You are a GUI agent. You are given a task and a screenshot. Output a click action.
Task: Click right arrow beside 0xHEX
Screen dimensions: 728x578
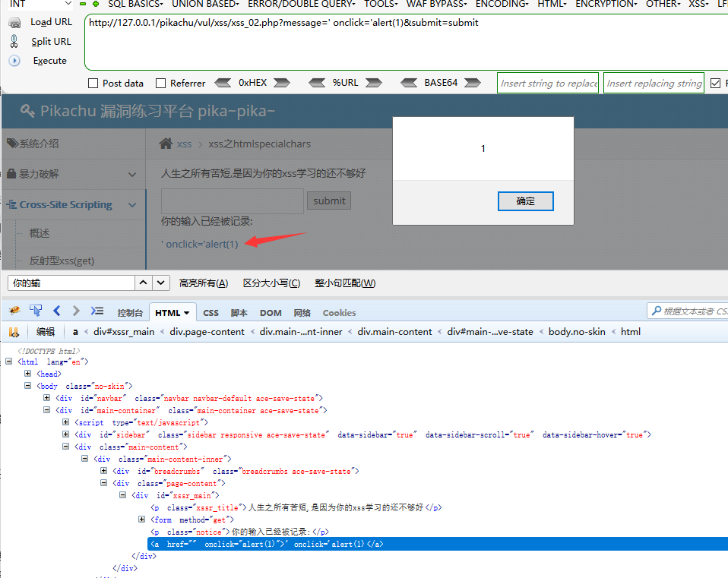coord(281,83)
